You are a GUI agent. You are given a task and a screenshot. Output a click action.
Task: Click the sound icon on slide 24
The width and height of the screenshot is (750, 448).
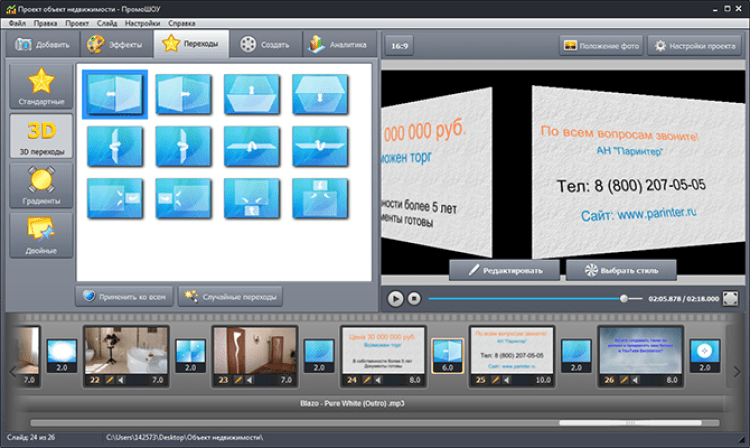click(378, 380)
